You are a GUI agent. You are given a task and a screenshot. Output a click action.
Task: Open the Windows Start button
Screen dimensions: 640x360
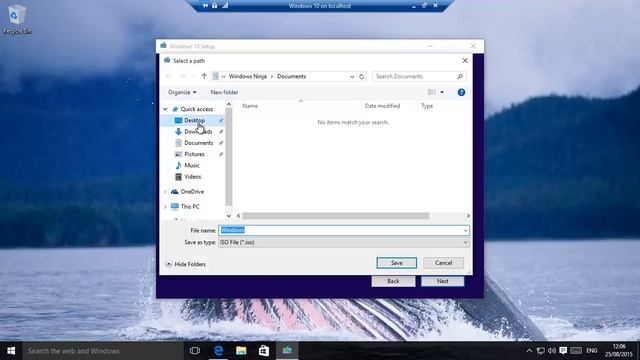click(x=11, y=351)
